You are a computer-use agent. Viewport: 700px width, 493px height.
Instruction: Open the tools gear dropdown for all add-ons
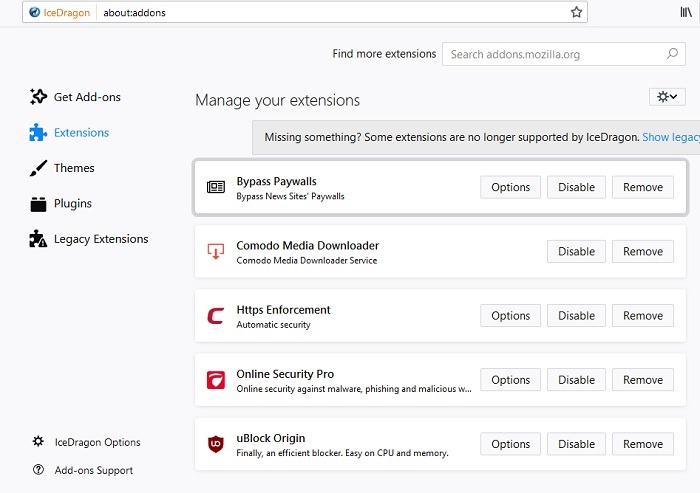667,97
